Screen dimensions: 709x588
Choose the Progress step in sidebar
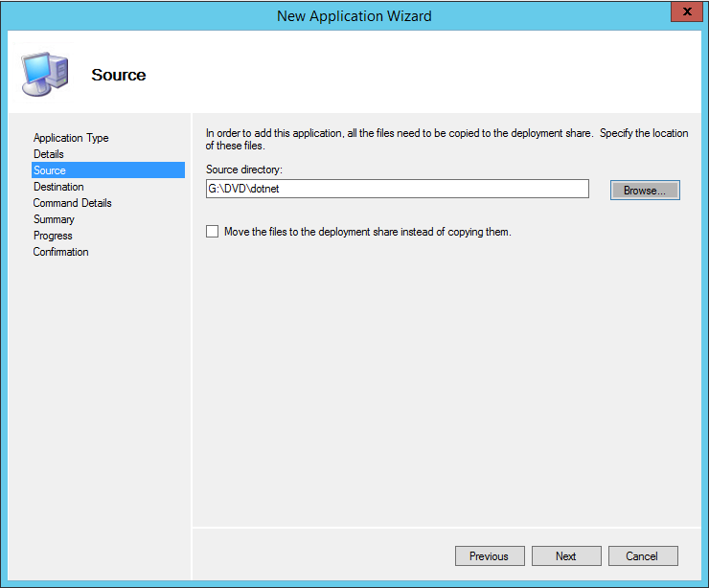(53, 236)
